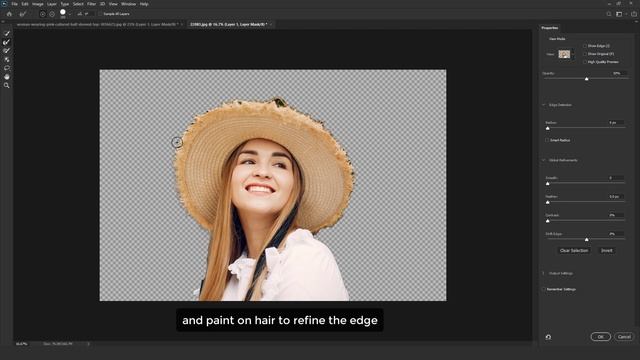
Task: Enable Show Original (P) checkbox
Action: (x=585, y=54)
